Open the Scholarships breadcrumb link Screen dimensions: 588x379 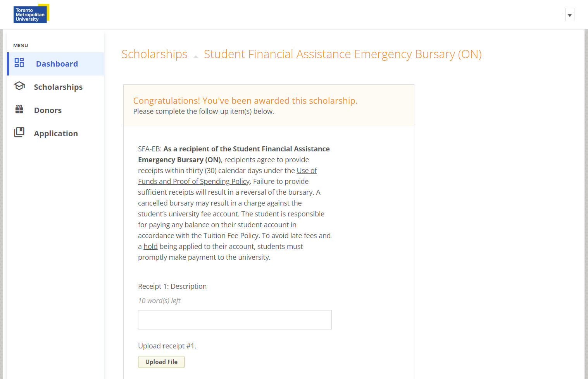[154, 54]
